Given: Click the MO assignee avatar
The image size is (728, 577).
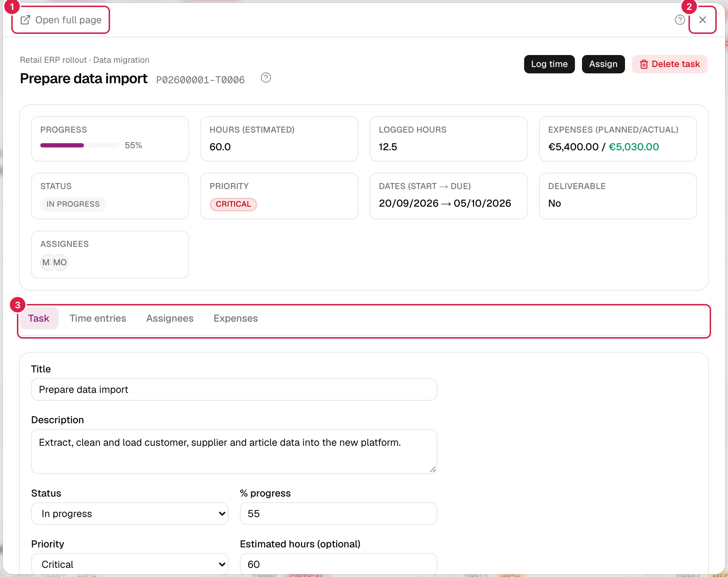Looking at the screenshot, I should pyautogui.click(x=60, y=262).
